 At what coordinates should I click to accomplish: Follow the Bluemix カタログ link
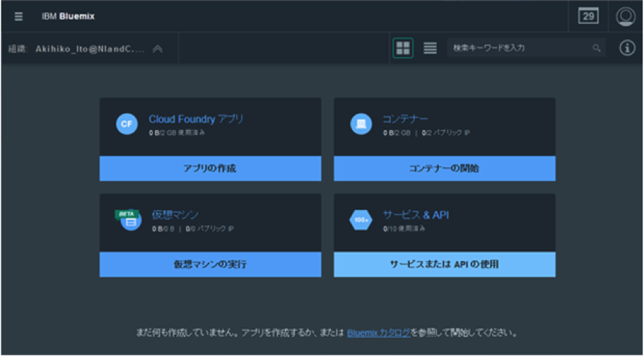coord(379,333)
